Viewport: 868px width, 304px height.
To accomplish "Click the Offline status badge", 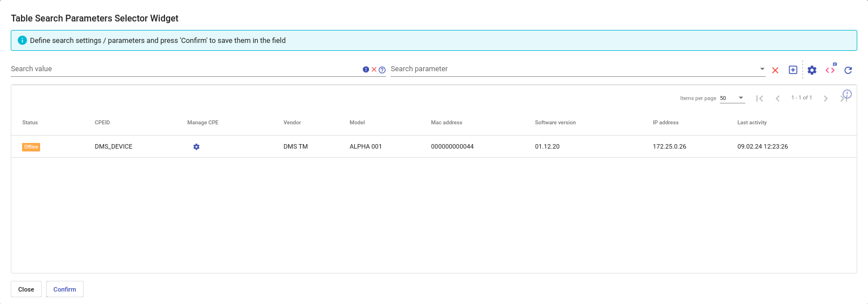I will coord(31,147).
